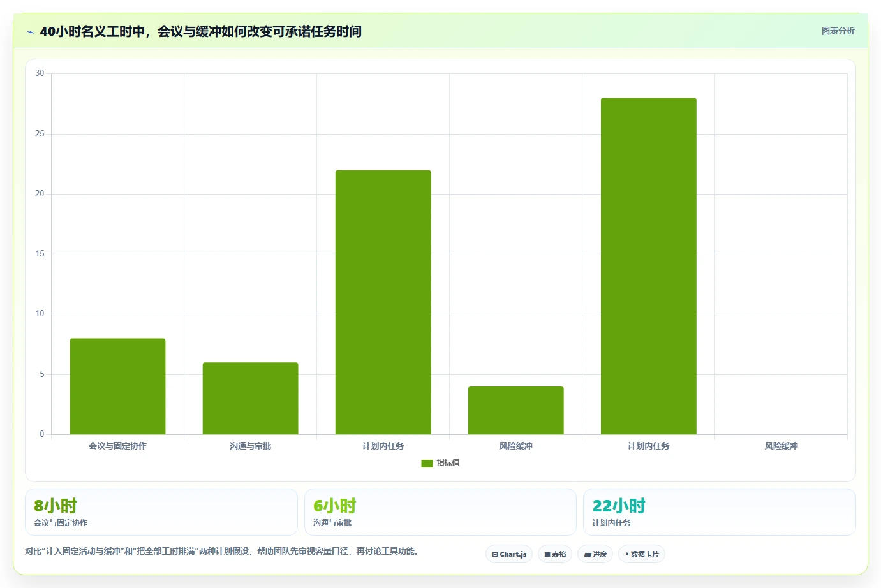Select the 数据卡片 tag

click(642, 554)
